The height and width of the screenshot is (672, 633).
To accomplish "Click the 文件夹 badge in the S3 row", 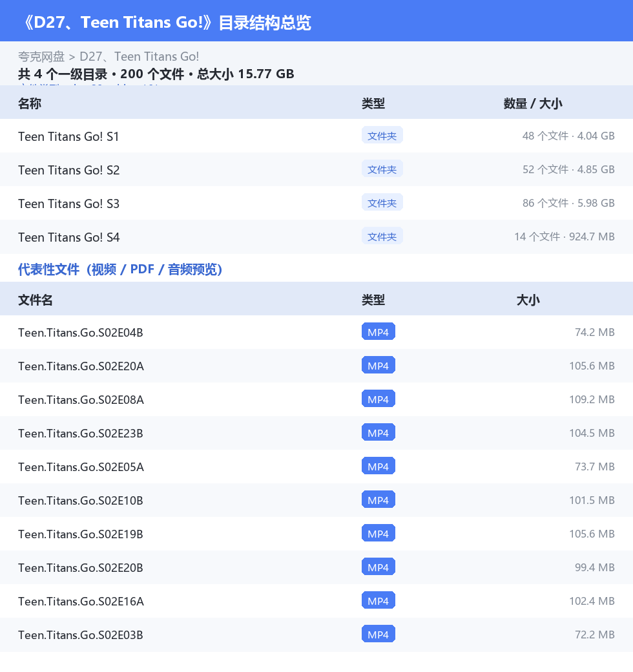I will point(382,203).
